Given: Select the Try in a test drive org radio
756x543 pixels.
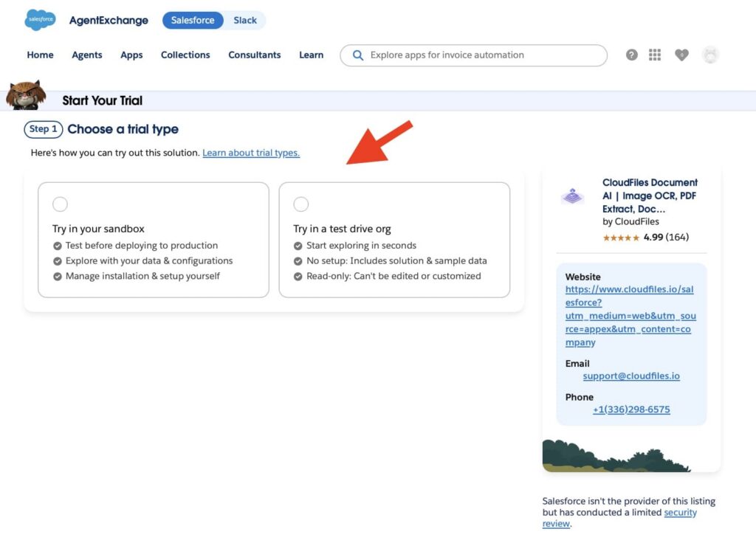Looking at the screenshot, I should pyautogui.click(x=301, y=204).
